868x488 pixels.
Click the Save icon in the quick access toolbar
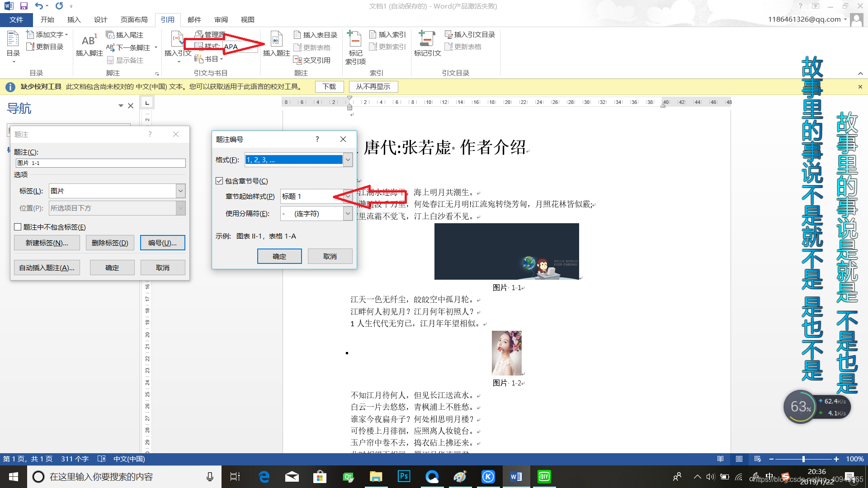24,6
